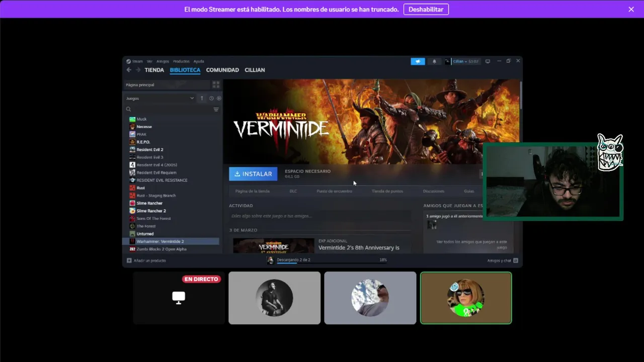Click the Añadir un producto plus icon

click(x=129, y=260)
